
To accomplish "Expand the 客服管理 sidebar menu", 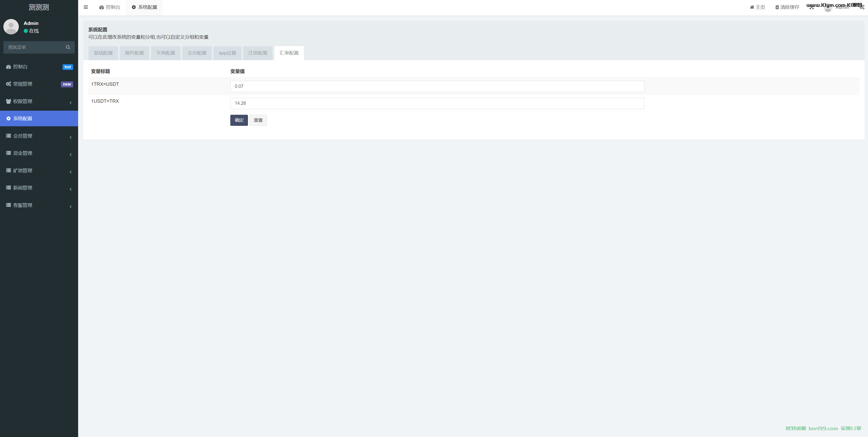I will point(23,205).
